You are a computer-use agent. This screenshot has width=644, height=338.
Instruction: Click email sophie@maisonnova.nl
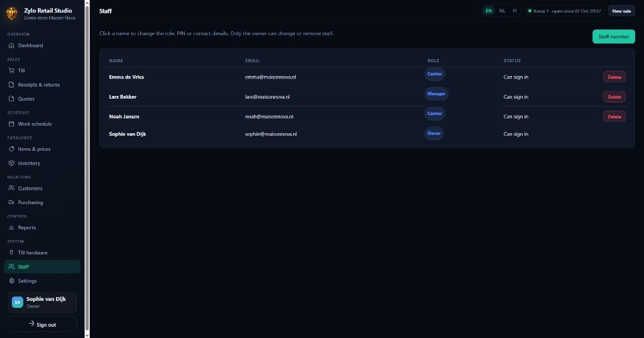[x=270, y=134]
